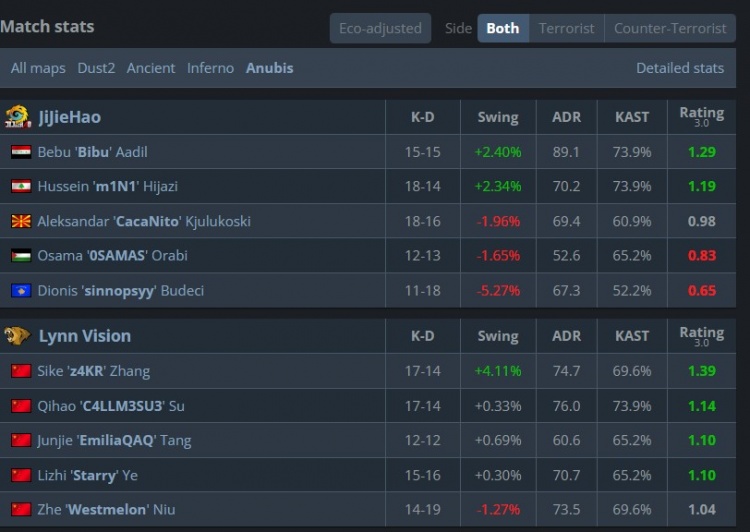
Task: Click the flag icon beside Bibu
Action: [x=21, y=152]
